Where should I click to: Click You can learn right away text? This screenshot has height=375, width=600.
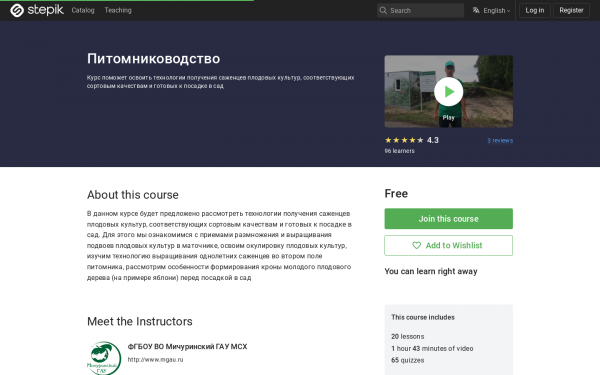431,271
